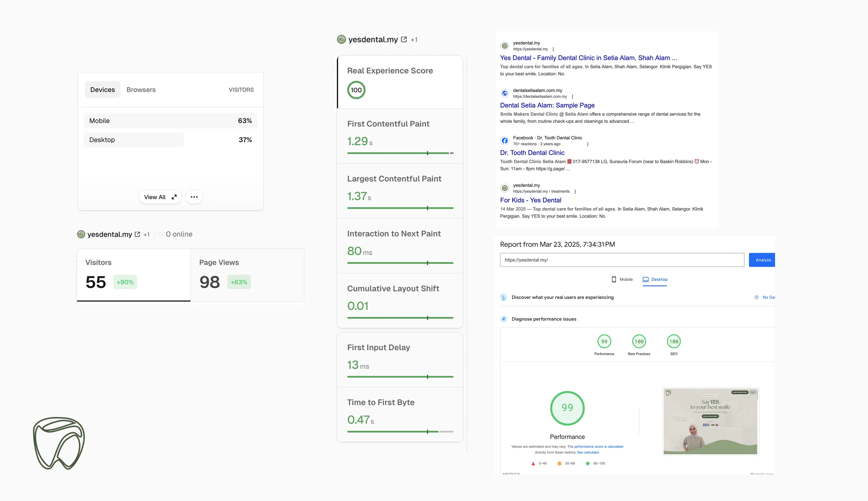Click icon beside 'Discover what your real users'
The image size is (868, 501).
503,297
